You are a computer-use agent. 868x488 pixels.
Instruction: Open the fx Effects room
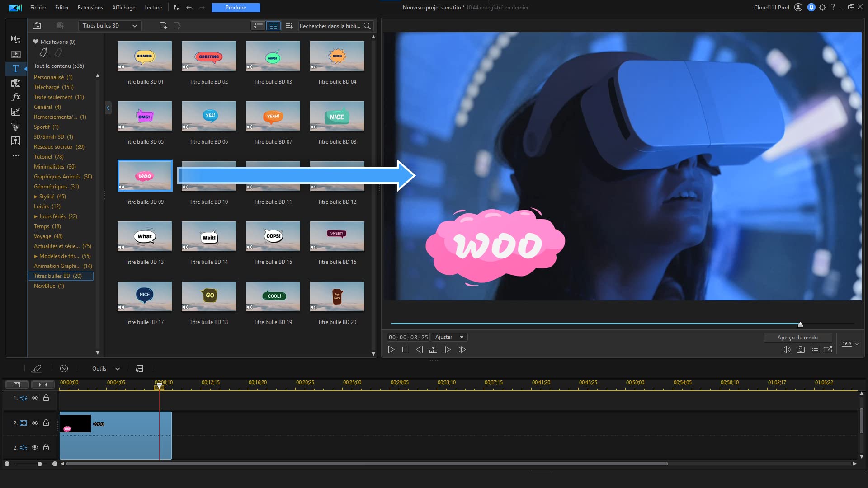(x=16, y=97)
